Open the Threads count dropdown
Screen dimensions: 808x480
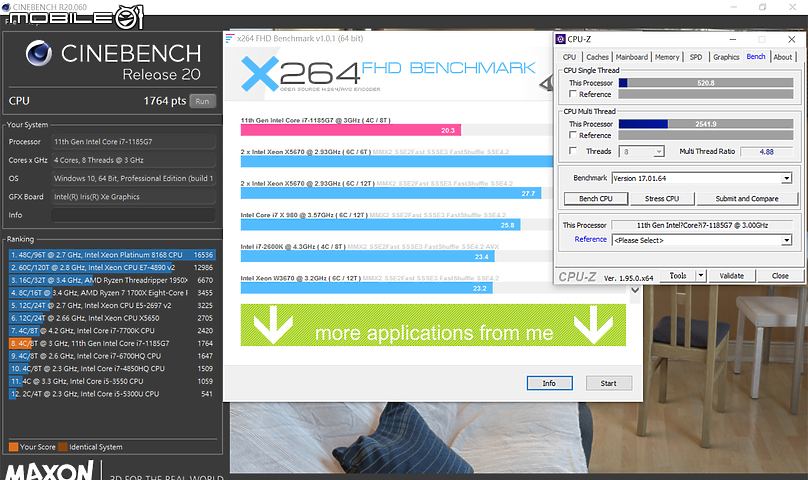[x=658, y=152]
